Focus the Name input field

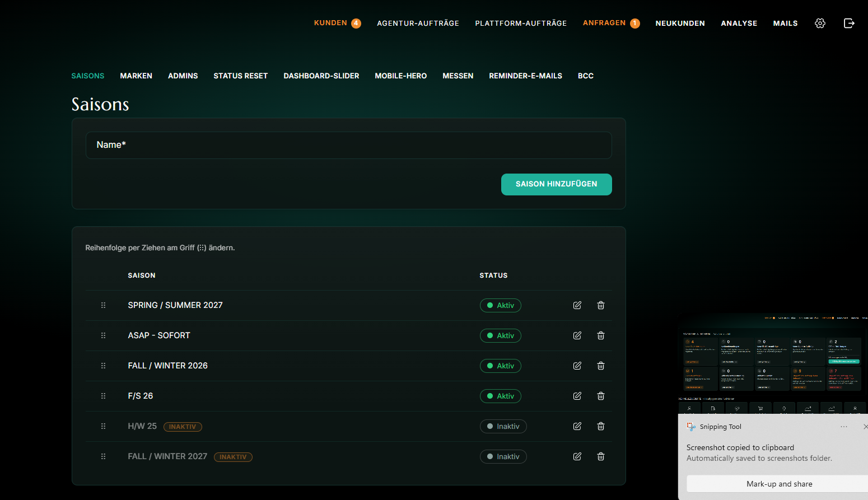349,145
